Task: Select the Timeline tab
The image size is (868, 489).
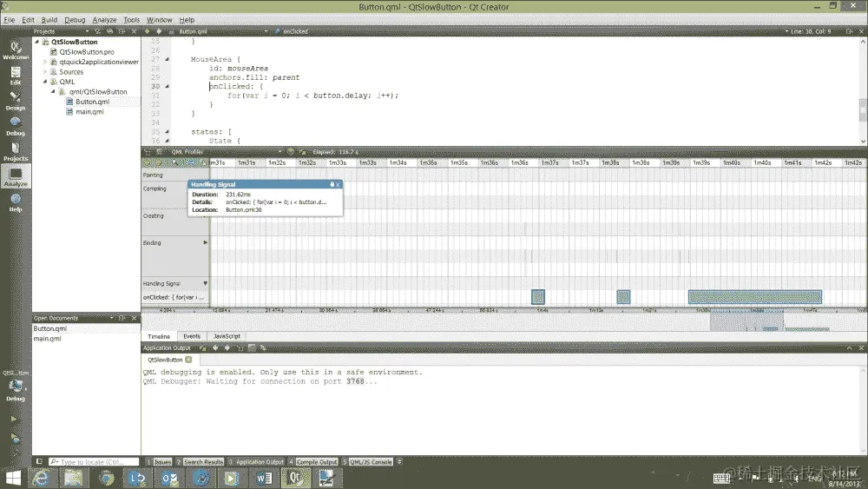Action: tap(159, 336)
